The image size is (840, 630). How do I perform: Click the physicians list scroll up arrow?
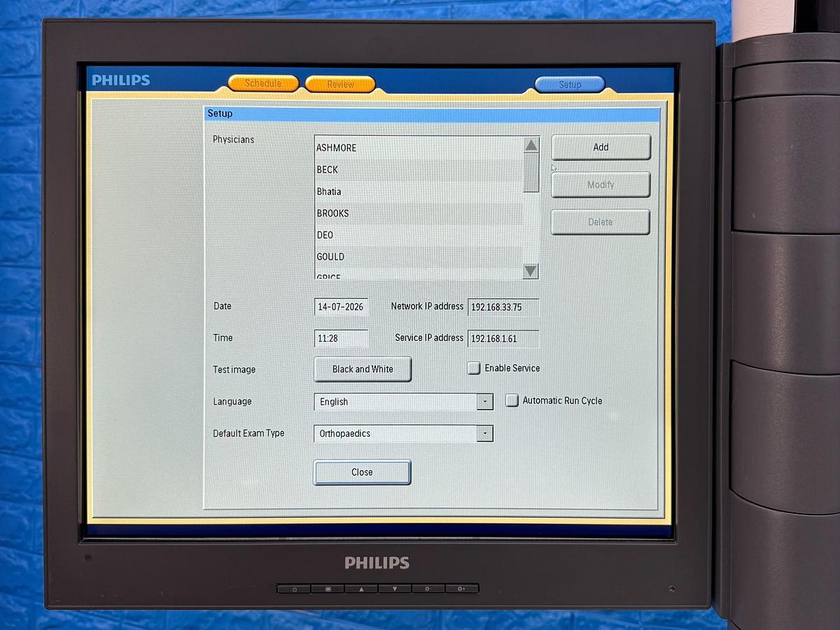pyautogui.click(x=531, y=145)
